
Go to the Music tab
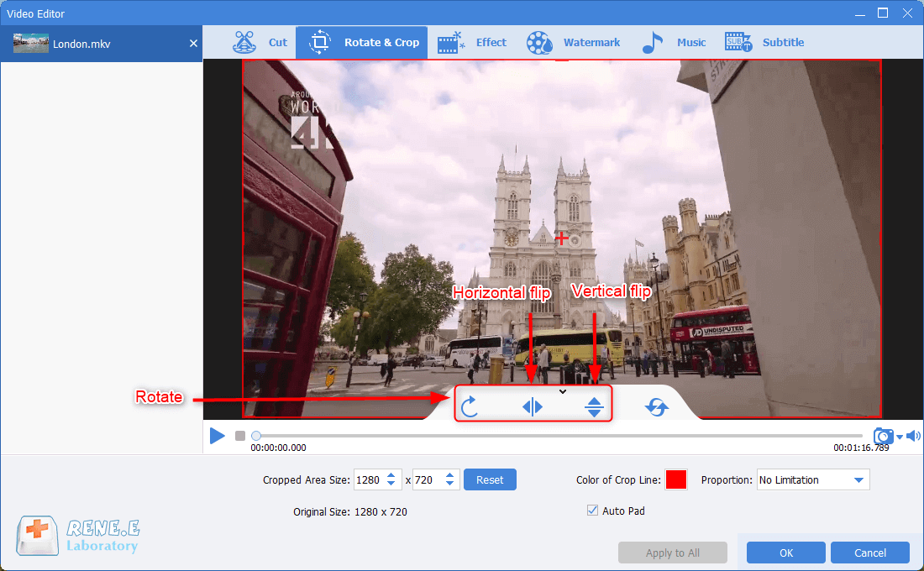click(x=674, y=43)
